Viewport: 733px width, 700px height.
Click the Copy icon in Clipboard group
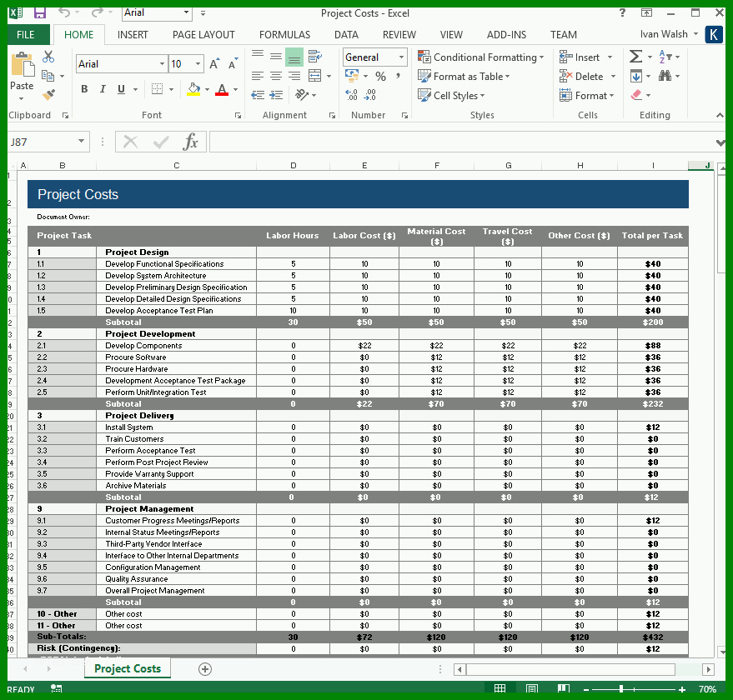tap(48, 75)
